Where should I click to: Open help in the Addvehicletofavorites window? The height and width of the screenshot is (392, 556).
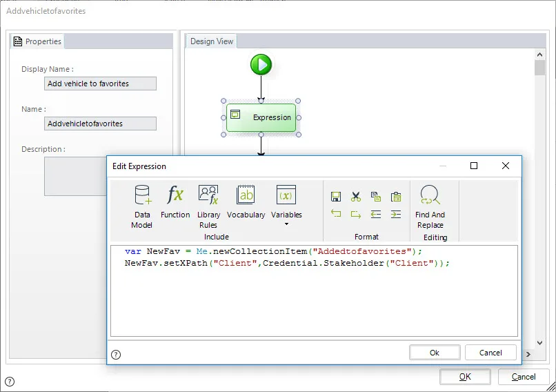[x=10, y=382]
